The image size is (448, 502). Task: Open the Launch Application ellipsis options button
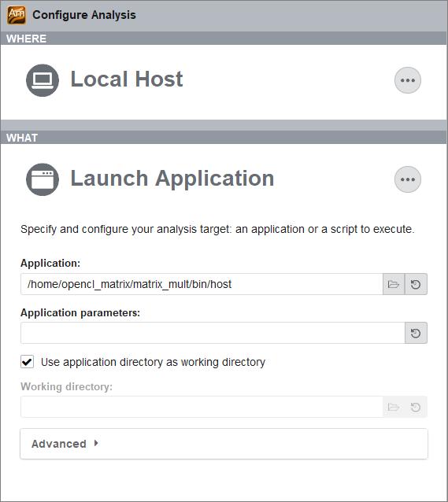[x=408, y=179]
